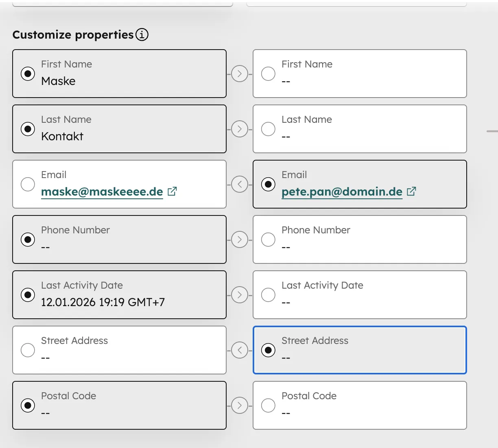
Task: Select the right Street Address radio button
Action: tap(268, 350)
